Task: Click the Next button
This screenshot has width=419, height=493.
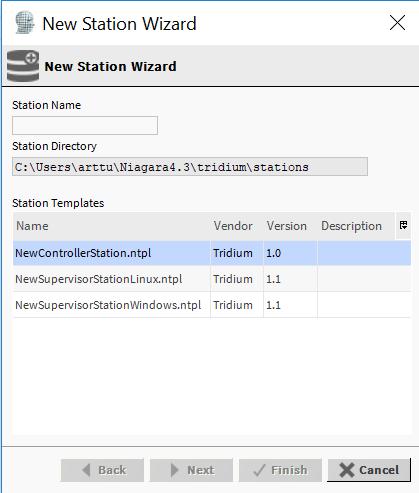Action: click(191, 470)
